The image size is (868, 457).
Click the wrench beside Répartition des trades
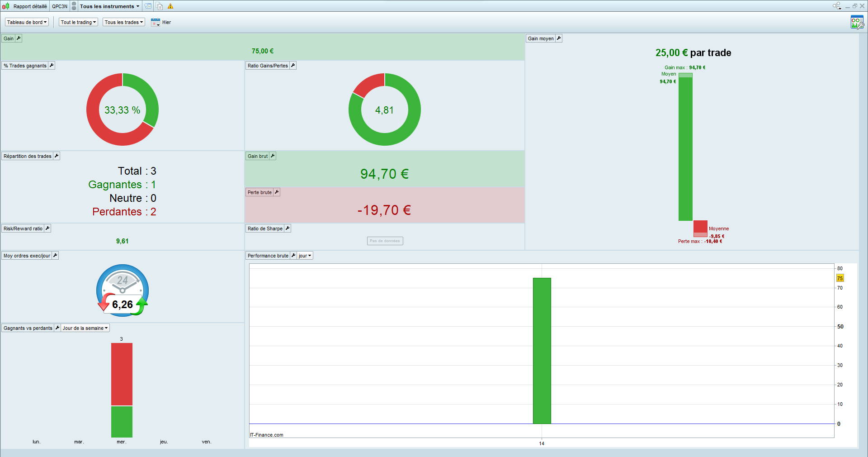point(57,156)
